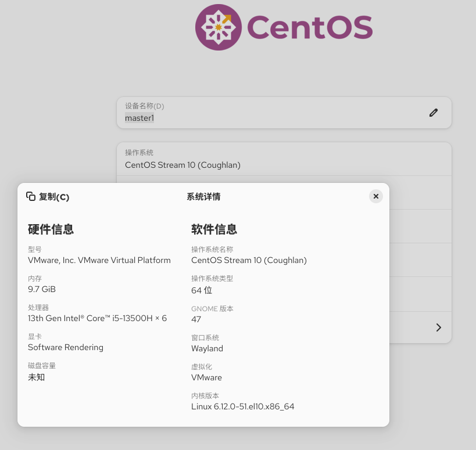Screen dimensions: 476x450
Task: Close the System Details dialog
Action: coord(376,196)
